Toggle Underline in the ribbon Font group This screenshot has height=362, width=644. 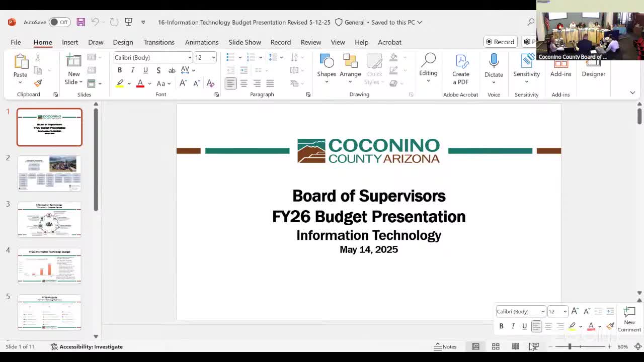(x=145, y=70)
